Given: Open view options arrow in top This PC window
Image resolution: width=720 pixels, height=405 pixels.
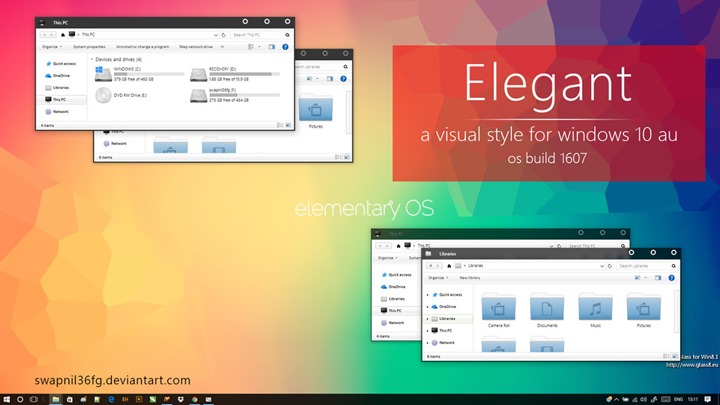Looking at the screenshot, I should click(259, 47).
